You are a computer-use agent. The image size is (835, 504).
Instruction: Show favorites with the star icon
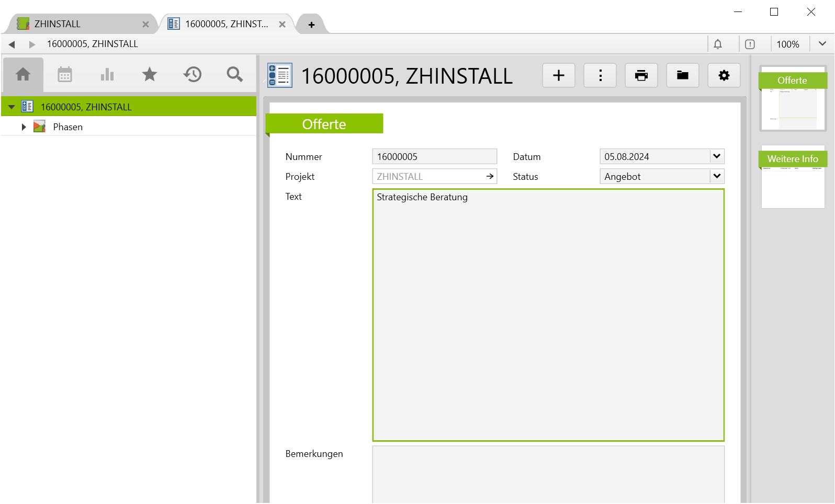coord(150,75)
